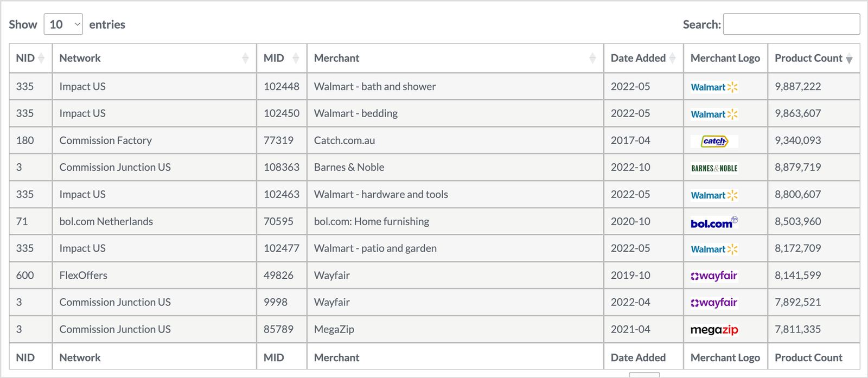Click Wayfair logo in FlexOffers row
This screenshot has height=378, width=868.
click(x=714, y=276)
